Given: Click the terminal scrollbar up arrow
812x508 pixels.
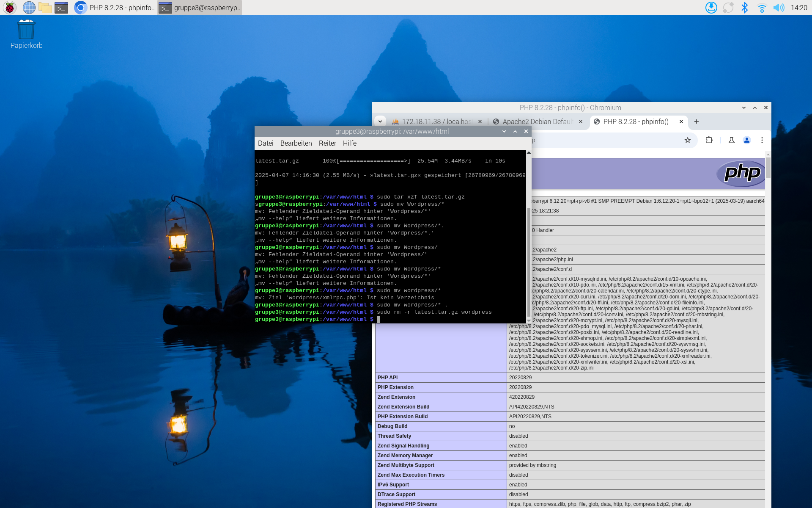Looking at the screenshot, I should tap(529, 152).
